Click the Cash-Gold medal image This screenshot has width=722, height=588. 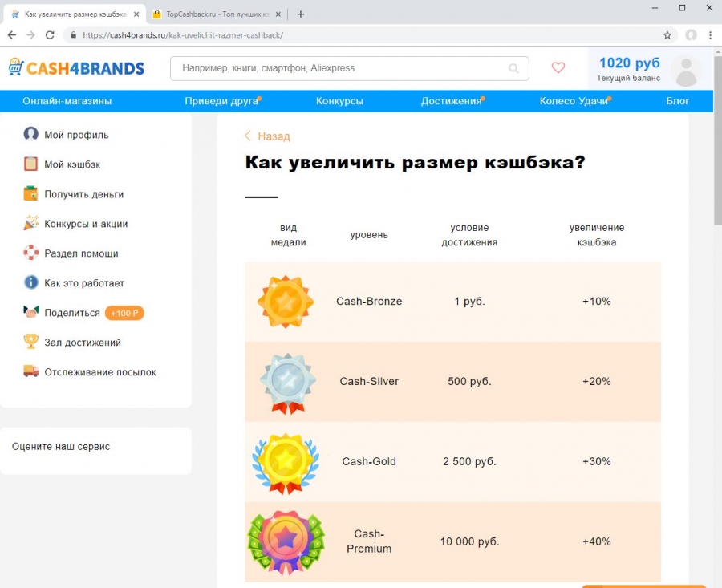286,463
